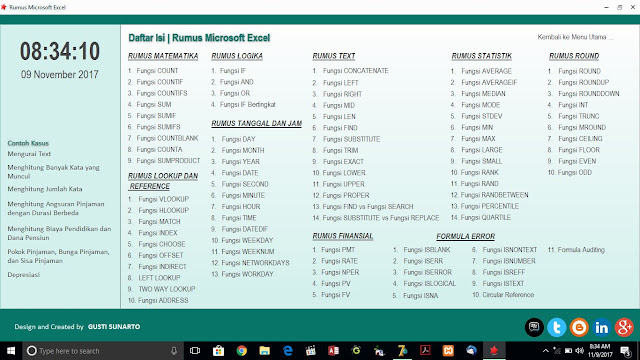Open Fungsi AVERAGEIF entry
Viewport: 640px width, 360px height.
tap(489, 82)
